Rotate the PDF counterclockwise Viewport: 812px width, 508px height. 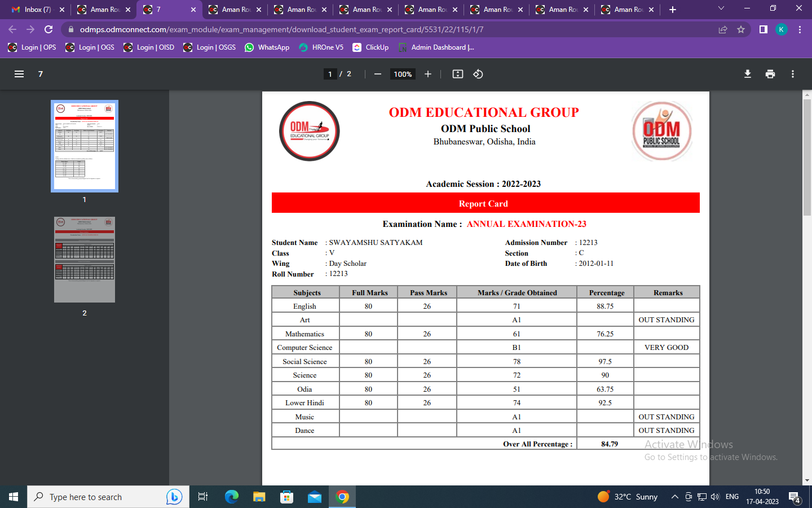pyautogui.click(x=478, y=74)
